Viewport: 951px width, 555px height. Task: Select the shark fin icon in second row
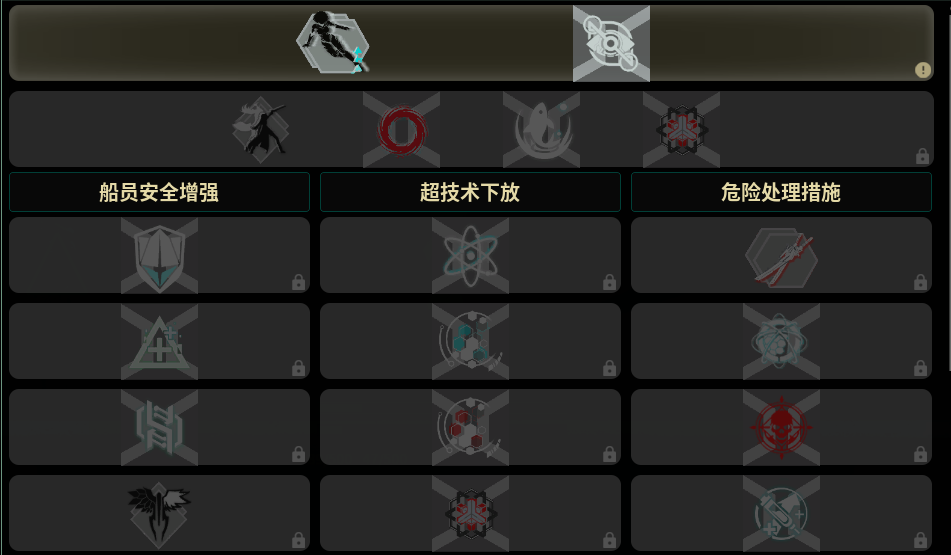coord(542,130)
